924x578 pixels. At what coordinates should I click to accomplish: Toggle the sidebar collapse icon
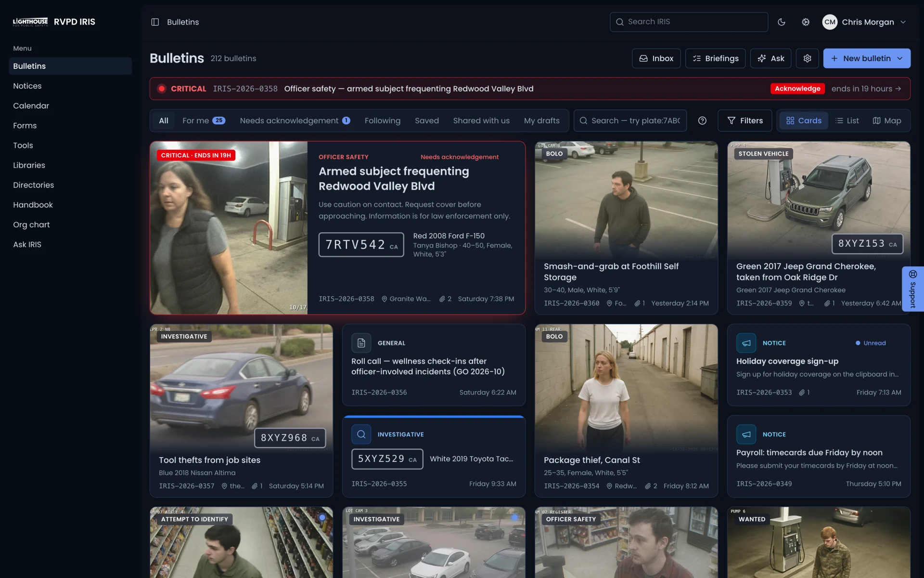(x=155, y=22)
